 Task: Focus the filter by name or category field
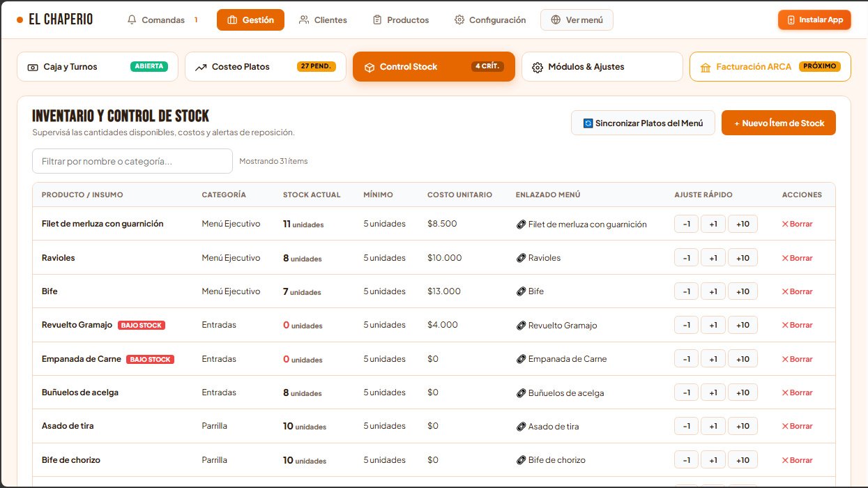132,161
